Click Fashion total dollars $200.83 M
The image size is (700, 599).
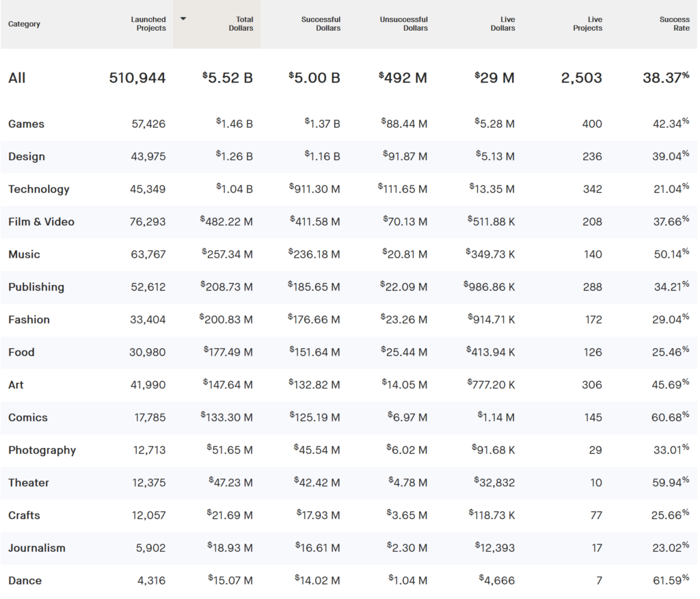(x=226, y=320)
